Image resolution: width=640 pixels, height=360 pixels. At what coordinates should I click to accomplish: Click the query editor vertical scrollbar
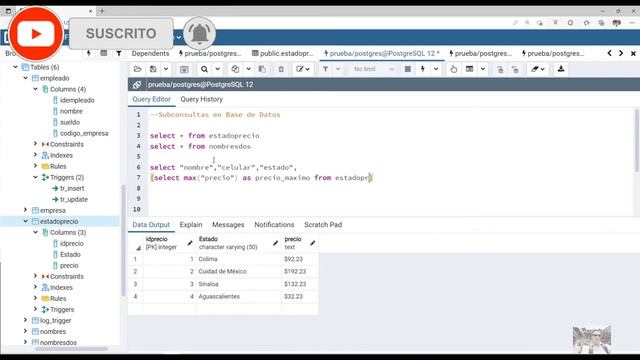(636, 140)
